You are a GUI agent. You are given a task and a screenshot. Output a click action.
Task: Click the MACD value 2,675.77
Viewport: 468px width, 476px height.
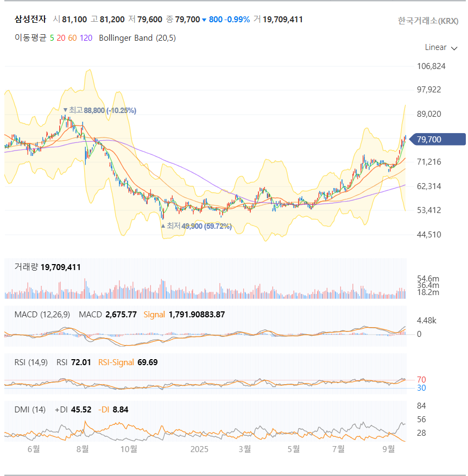121,315
